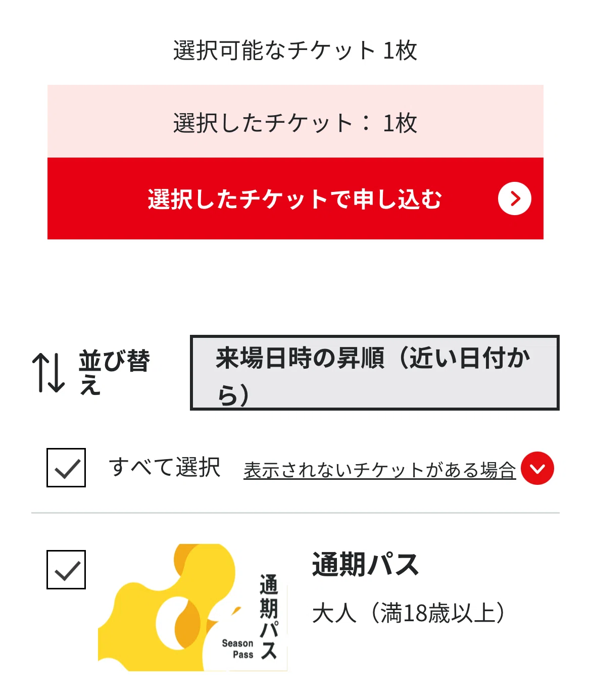Click the pink 選択したチケット：1枚 bar
The width and height of the screenshot is (591, 700).
(x=295, y=121)
